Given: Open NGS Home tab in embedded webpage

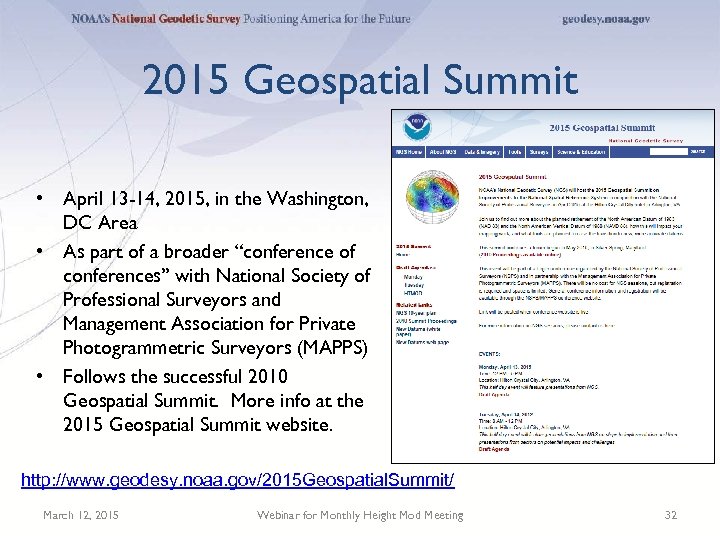Looking at the screenshot, I should pos(409,152).
